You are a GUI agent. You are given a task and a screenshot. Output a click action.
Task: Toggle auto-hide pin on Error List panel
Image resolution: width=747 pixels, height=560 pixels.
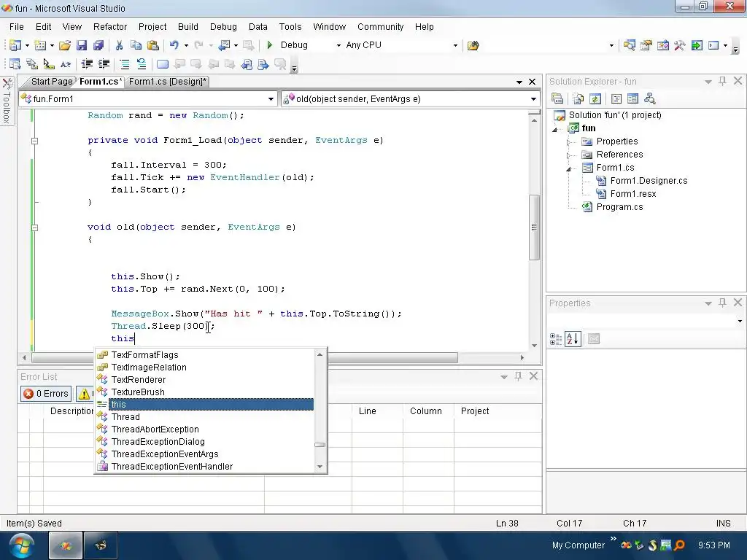[x=518, y=376]
